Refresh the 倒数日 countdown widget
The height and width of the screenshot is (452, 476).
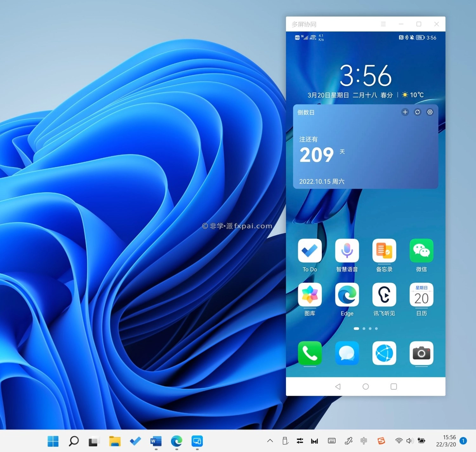pos(417,112)
